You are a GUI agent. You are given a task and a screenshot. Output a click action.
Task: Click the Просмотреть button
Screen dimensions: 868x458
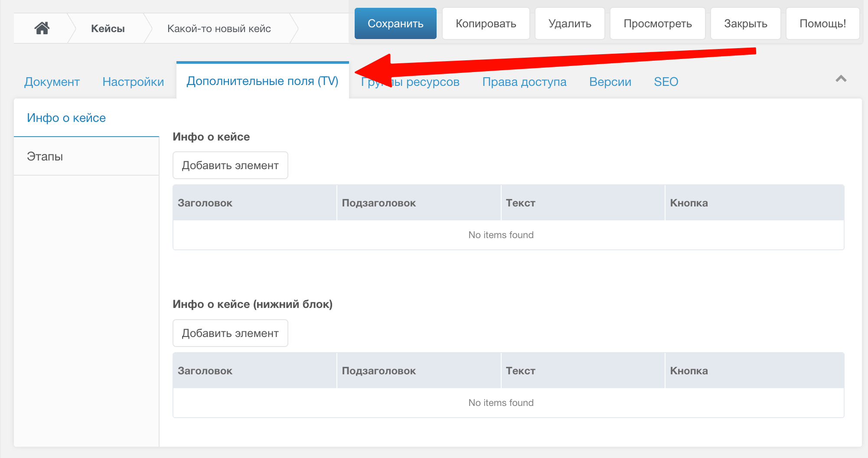pos(657,24)
